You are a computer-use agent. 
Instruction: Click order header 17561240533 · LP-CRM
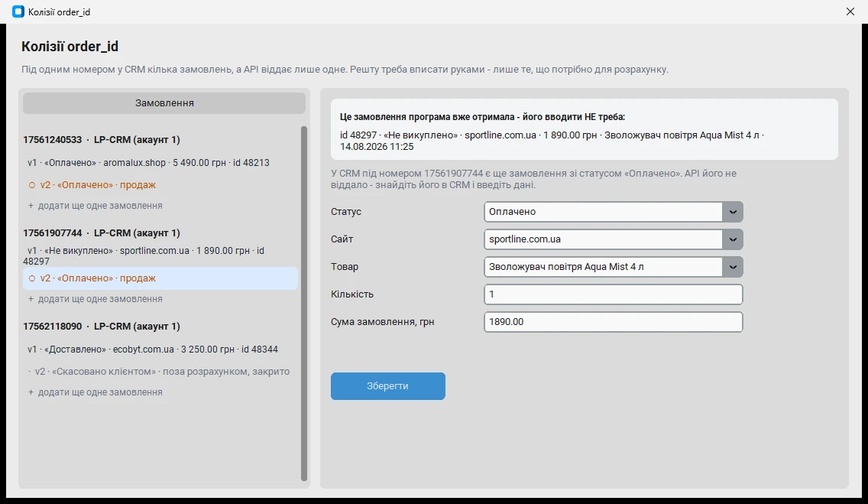(102, 139)
